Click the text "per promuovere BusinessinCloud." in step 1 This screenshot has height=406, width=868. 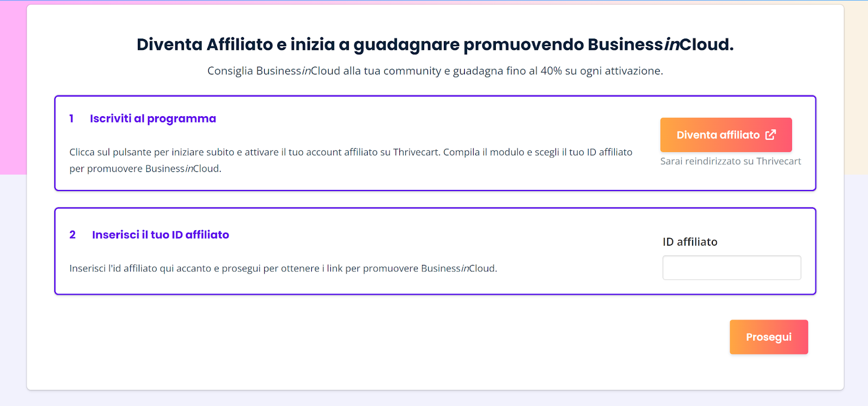pyautogui.click(x=145, y=169)
